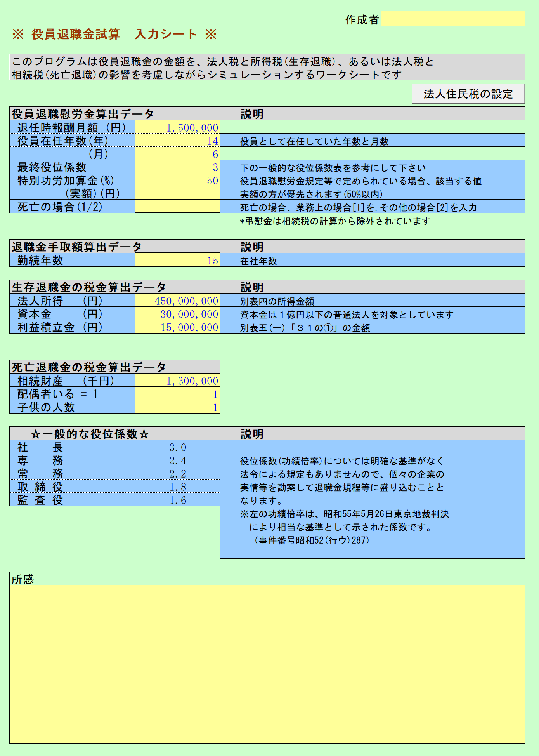Select the 作成者 name input field

[x=453, y=18]
